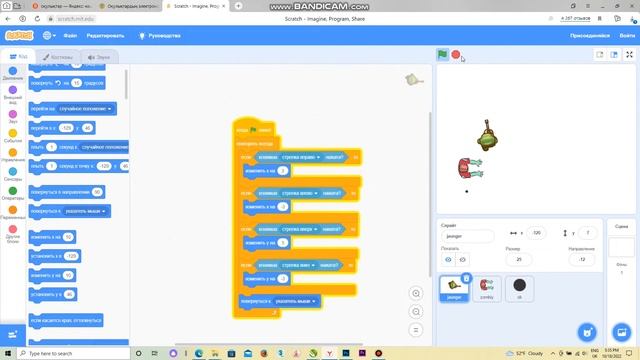640x360 pixels.
Task: Select the stage backdrop thumbnail
Action: (621, 247)
